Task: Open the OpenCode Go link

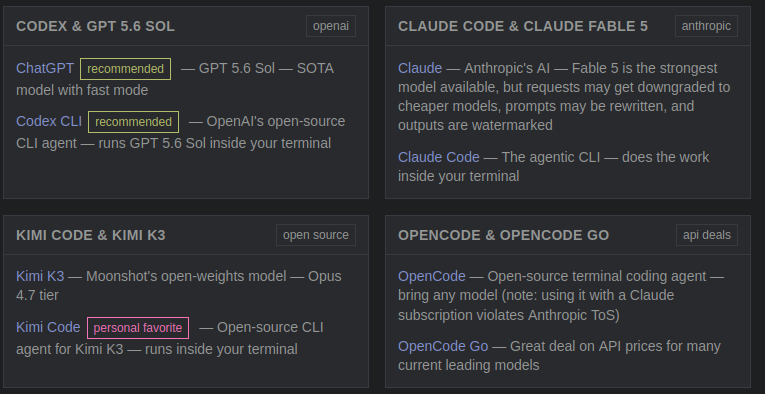Action: tap(443, 346)
